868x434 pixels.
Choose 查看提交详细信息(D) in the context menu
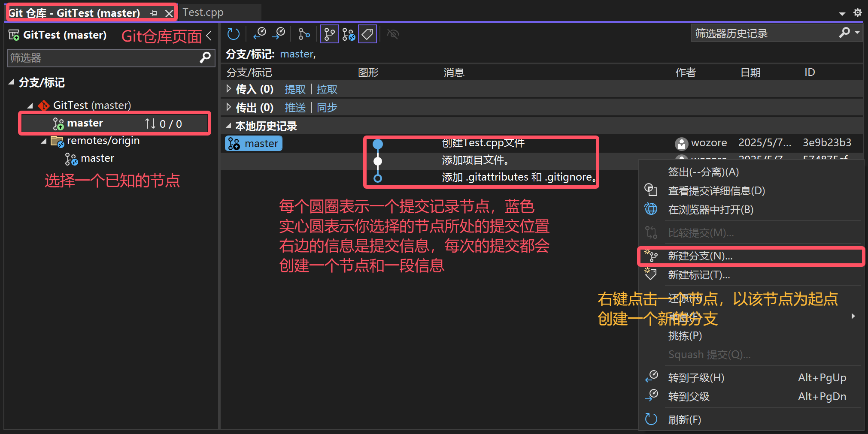716,191
